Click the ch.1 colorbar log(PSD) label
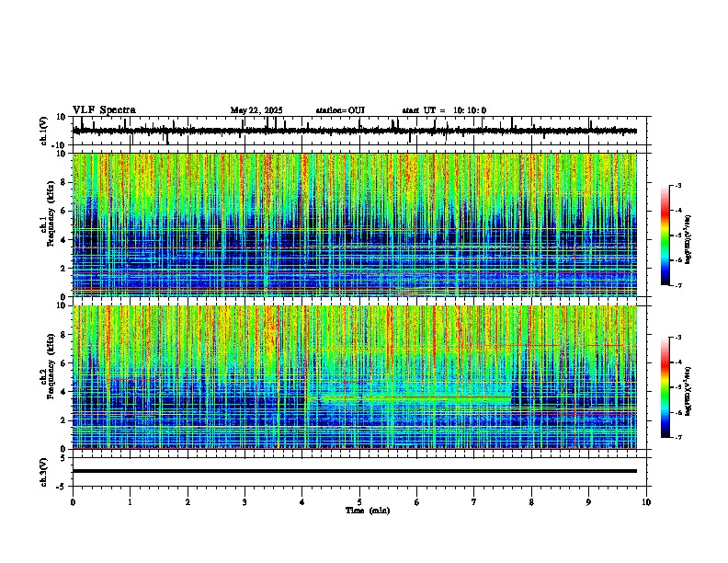Image resolution: width=728 pixels, height=563 pixels. click(688, 239)
